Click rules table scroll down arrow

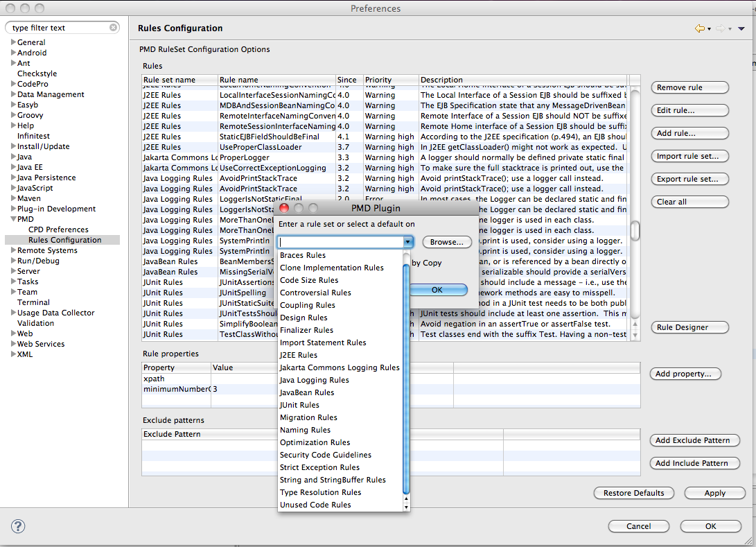tap(635, 335)
